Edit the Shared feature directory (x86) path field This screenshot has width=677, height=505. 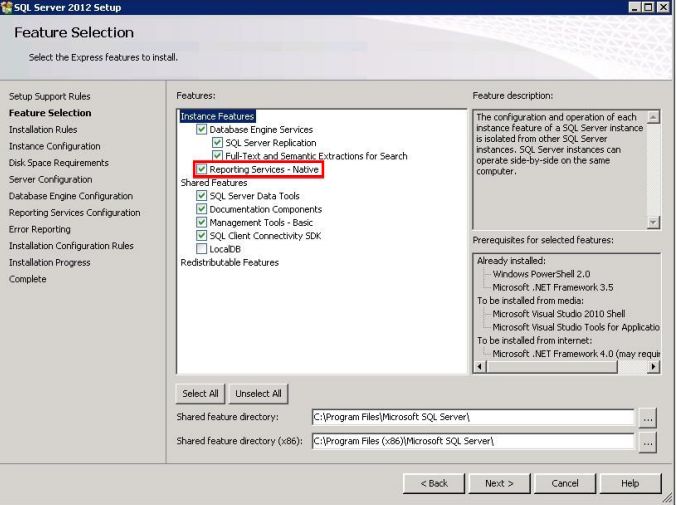[x=473, y=441]
